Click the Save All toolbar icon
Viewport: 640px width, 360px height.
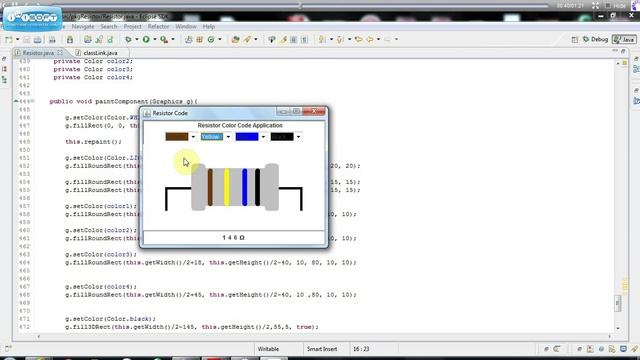(x=38, y=40)
